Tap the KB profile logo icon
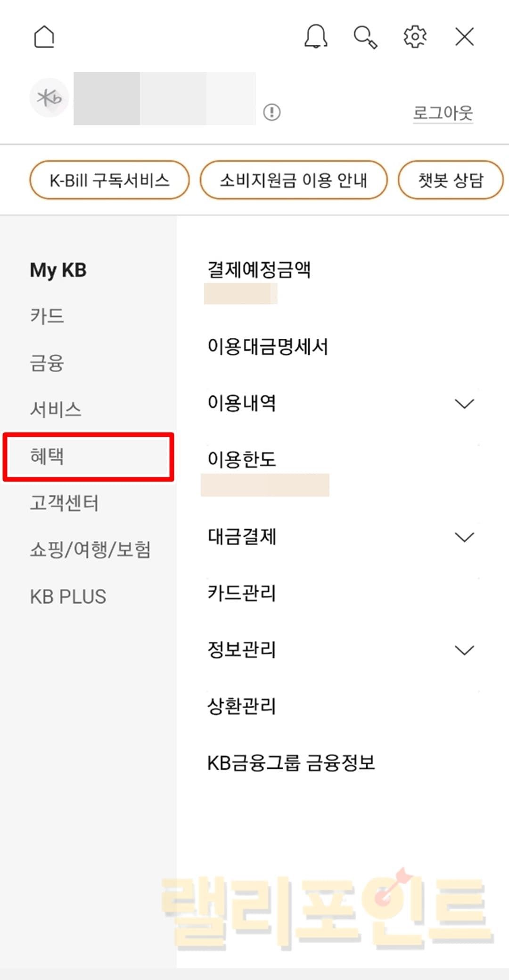Screen dimensions: 509x980 (49, 98)
